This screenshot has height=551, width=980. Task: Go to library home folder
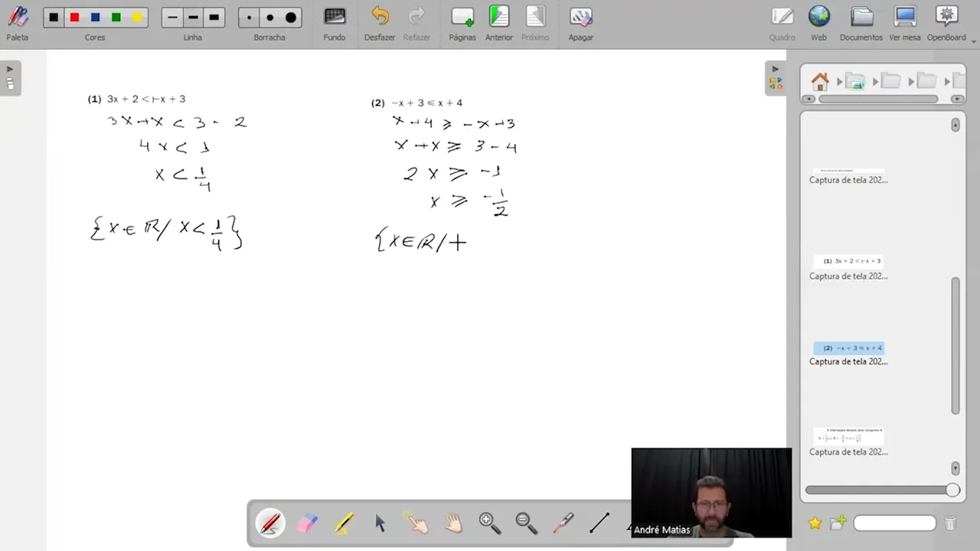pyautogui.click(x=820, y=80)
